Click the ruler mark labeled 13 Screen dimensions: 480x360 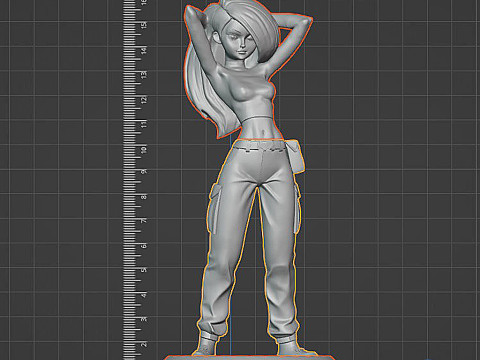[144, 75]
